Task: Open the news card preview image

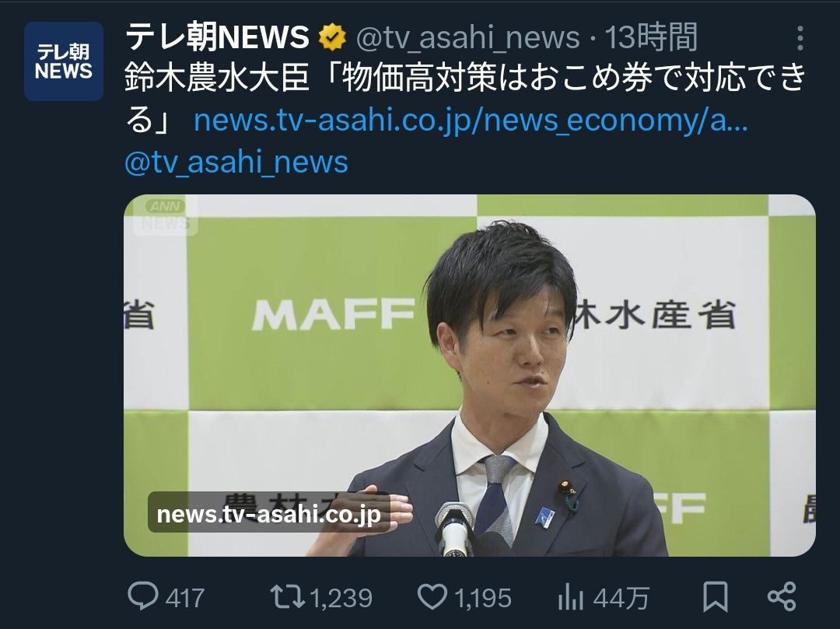Action: click(469, 376)
